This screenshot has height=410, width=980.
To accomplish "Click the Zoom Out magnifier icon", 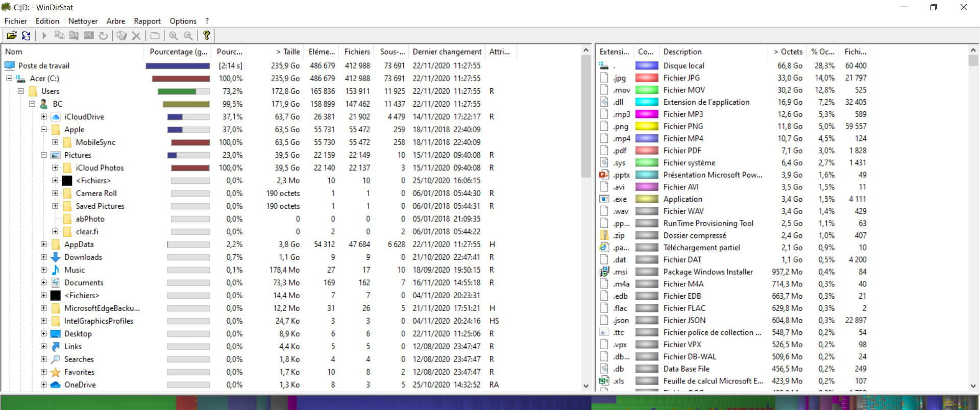I will pos(188,35).
